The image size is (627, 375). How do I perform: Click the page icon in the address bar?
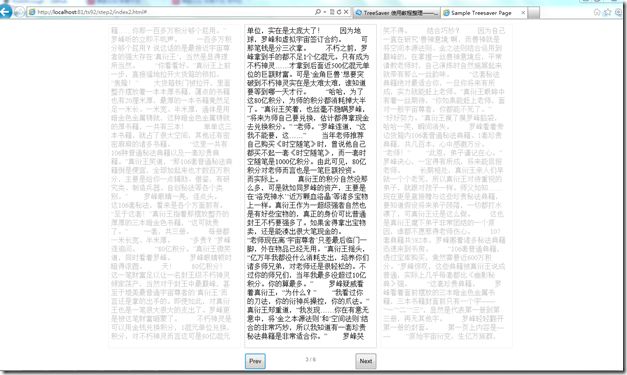32,12
